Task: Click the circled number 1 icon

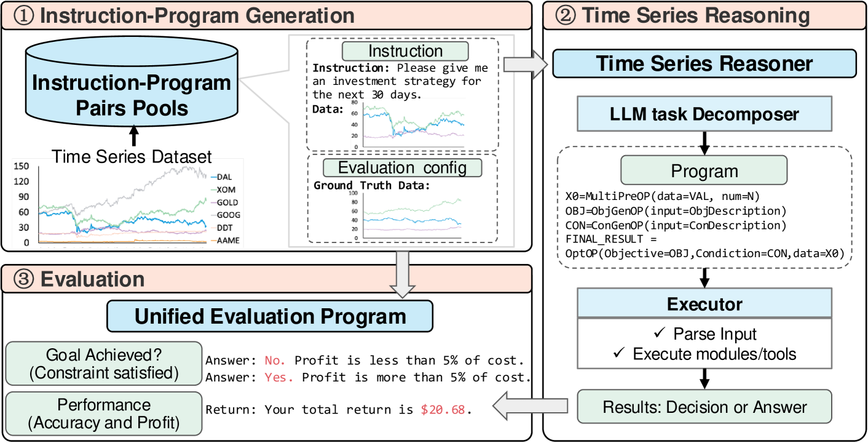Action: pos(24,16)
